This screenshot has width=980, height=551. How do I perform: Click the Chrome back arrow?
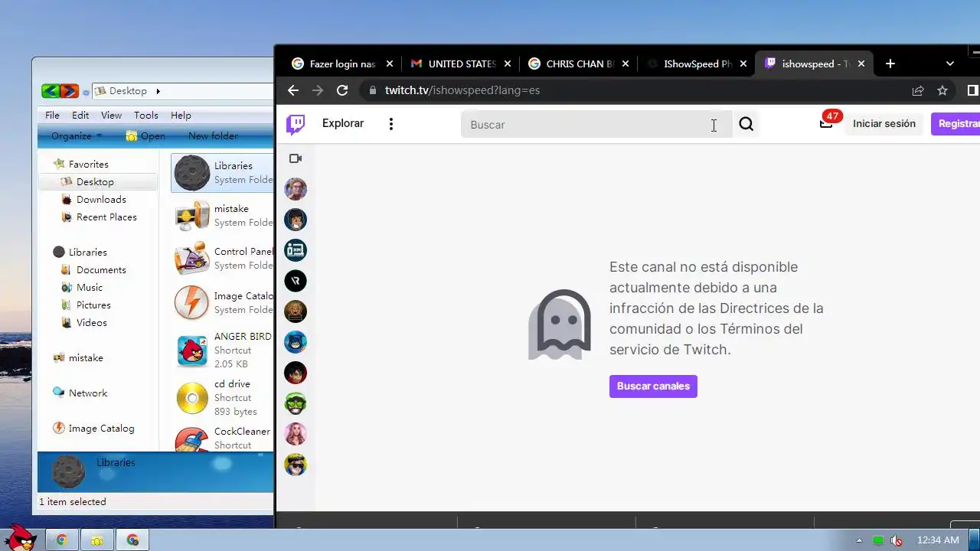pos(293,90)
